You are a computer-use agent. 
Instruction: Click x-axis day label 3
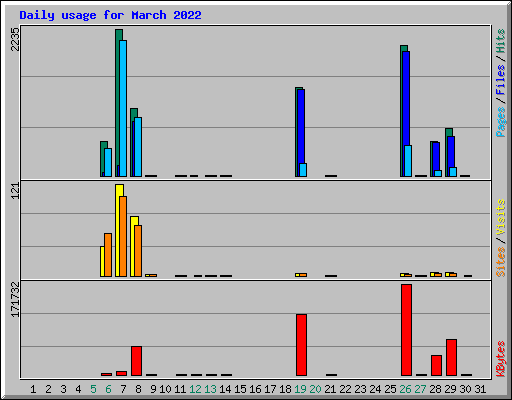point(63,389)
